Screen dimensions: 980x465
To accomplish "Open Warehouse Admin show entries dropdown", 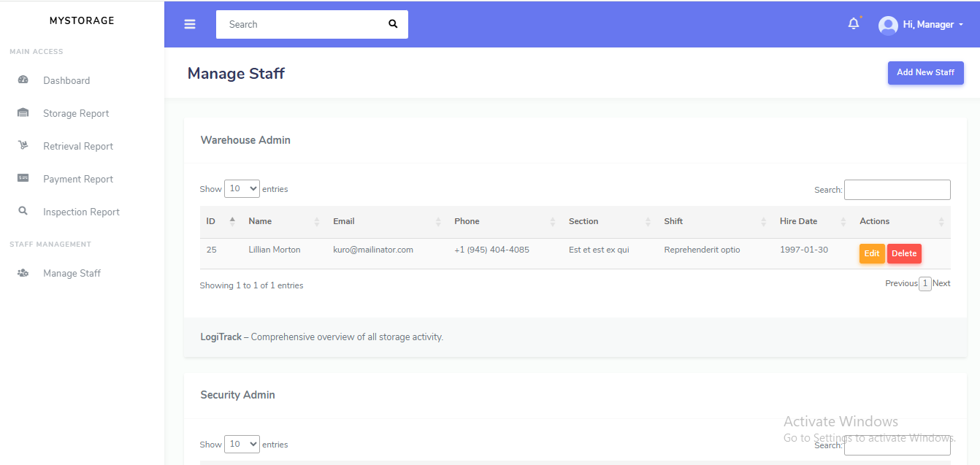I will (x=242, y=188).
